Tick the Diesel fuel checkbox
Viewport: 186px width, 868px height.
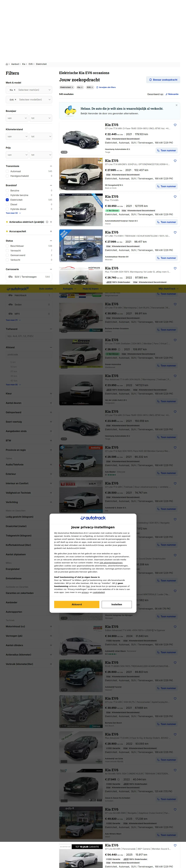pyautogui.click(x=7, y=205)
